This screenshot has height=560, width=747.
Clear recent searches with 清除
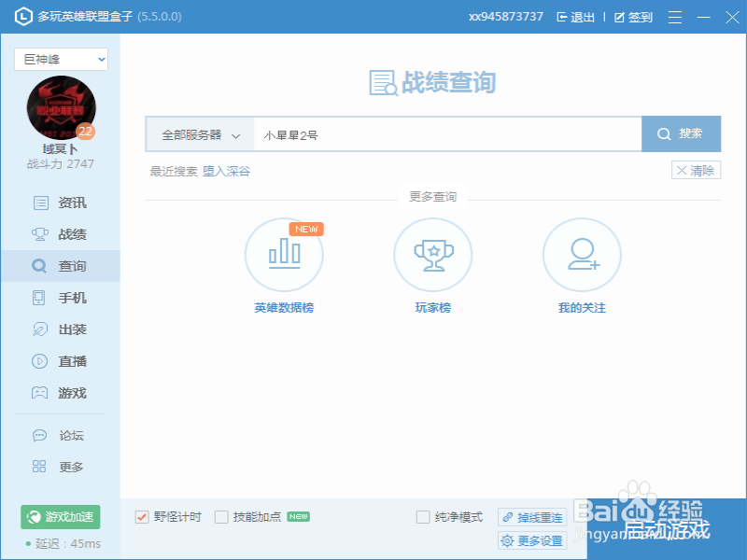point(696,170)
